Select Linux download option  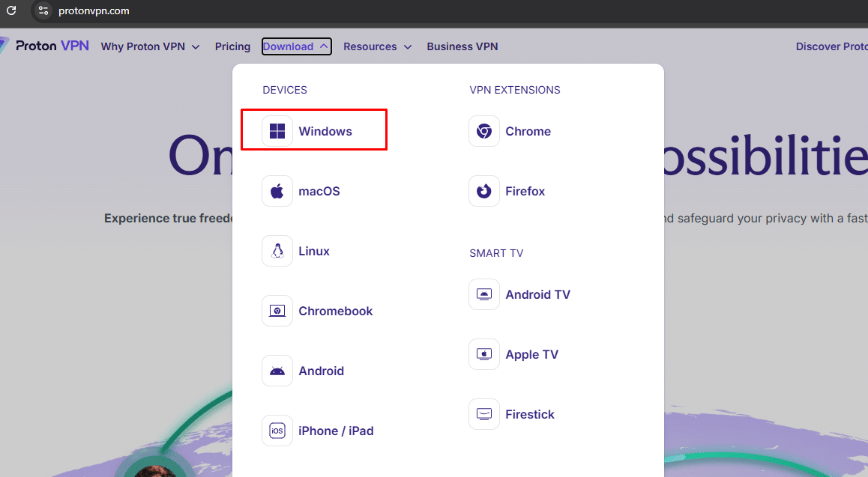click(296, 251)
